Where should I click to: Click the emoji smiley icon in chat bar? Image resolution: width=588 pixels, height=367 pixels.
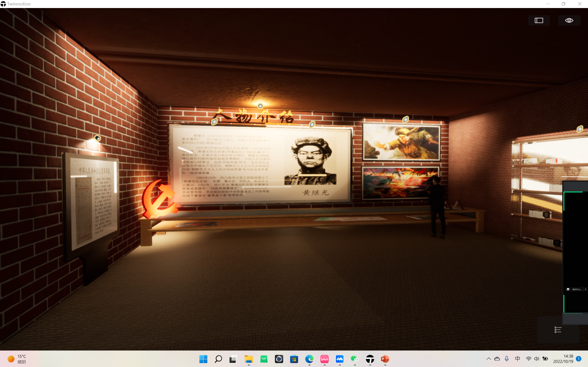(x=568, y=289)
